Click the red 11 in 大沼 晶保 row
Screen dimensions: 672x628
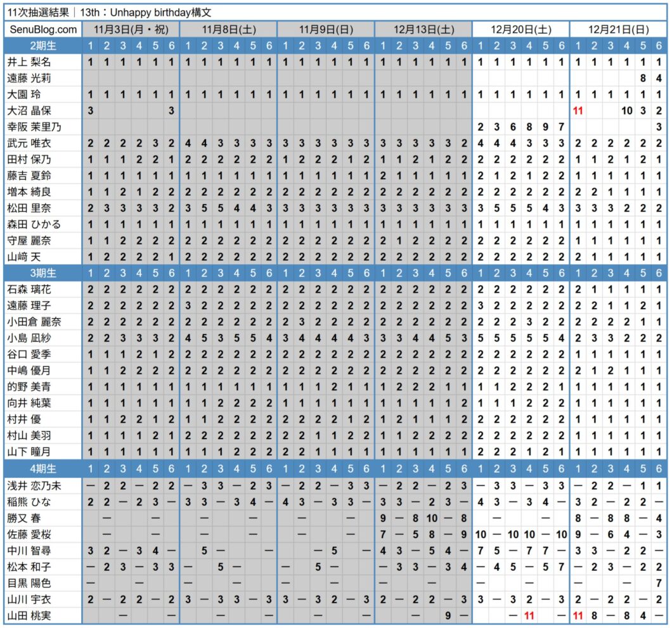pyautogui.click(x=578, y=111)
